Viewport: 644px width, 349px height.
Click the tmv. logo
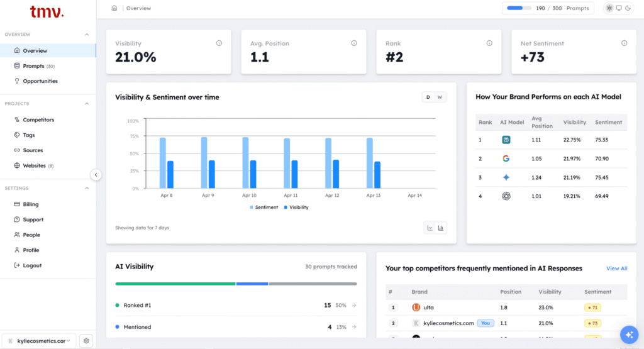(47, 11)
